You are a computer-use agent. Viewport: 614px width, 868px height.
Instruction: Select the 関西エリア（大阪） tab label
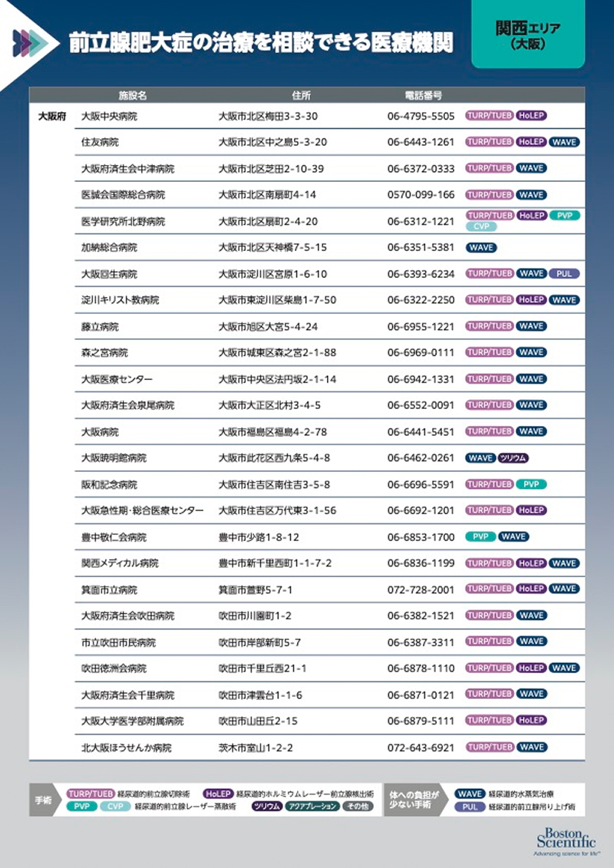pyautogui.click(x=527, y=35)
